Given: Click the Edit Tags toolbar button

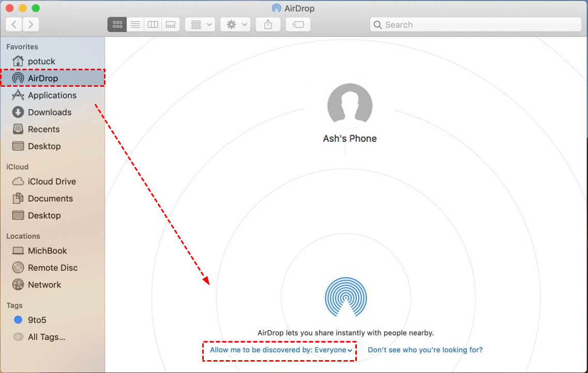Looking at the screenshot, I should point(298,25).
